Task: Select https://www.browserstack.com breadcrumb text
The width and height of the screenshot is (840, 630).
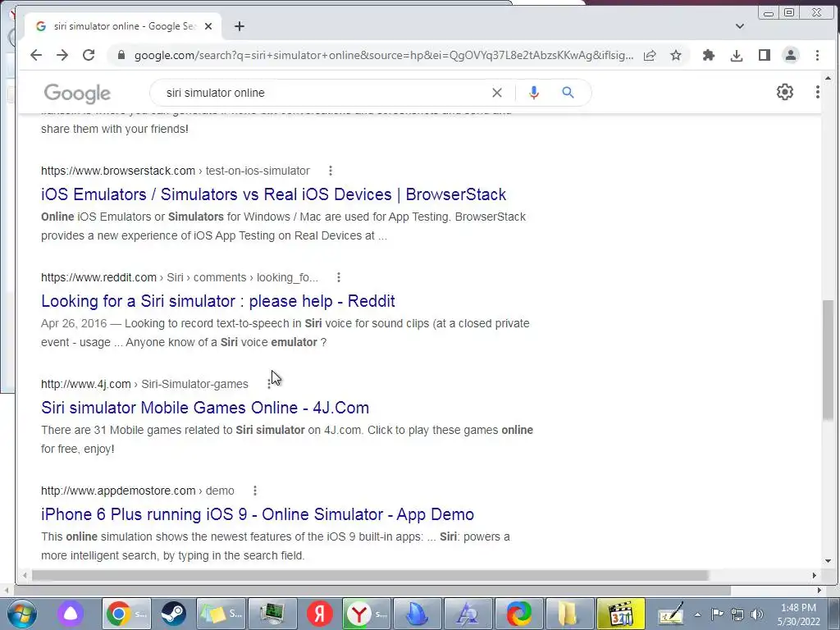Action: 118,171
